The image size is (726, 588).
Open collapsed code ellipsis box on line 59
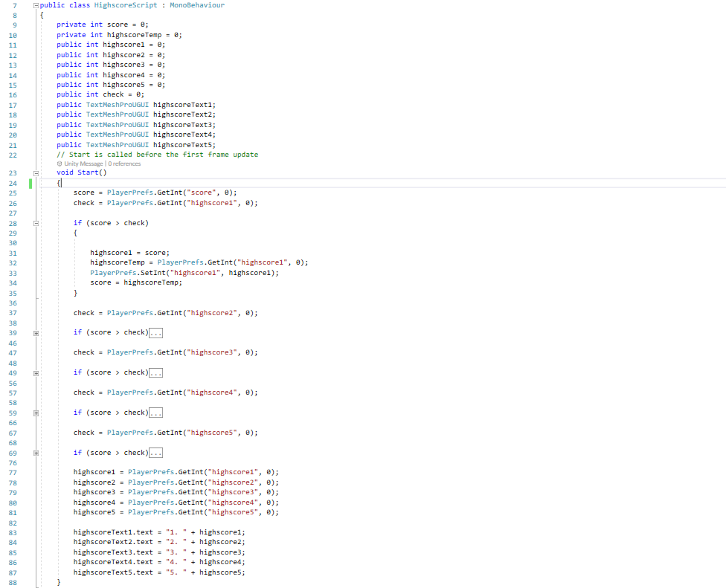tap(155, 413)
